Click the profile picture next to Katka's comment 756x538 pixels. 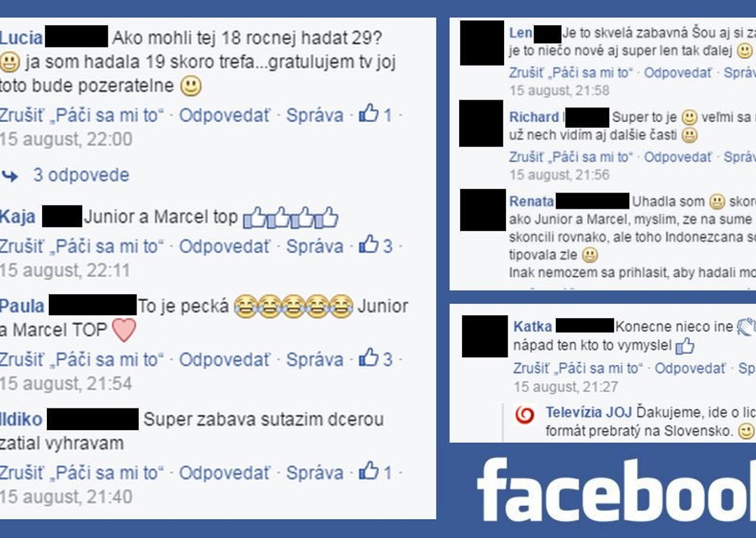(484, 336)
